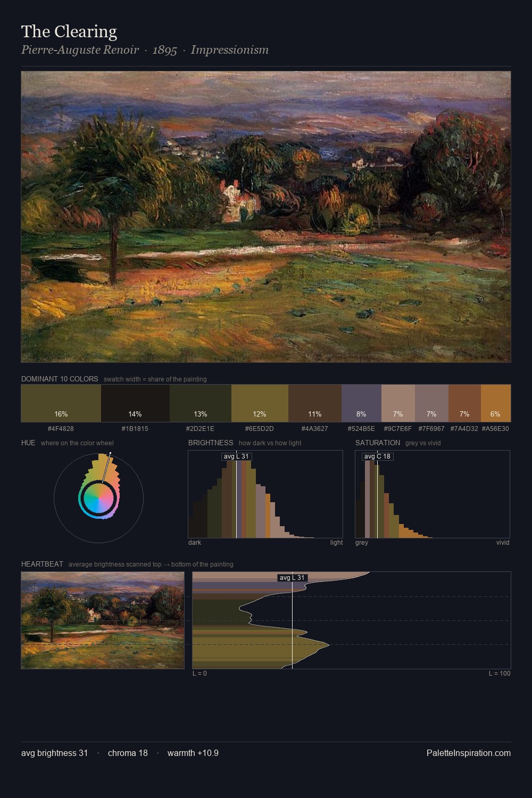This screenshot has width=532, height=798.
Task: Click 'Impressionism' style label
Action: point(230,50)
